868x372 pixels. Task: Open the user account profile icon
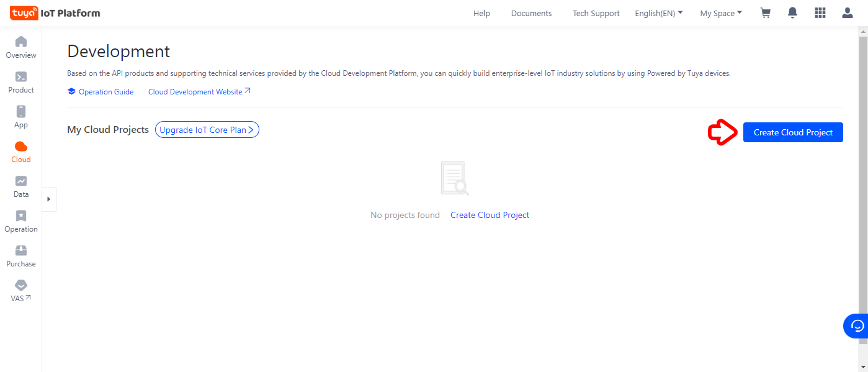[848, 13]
